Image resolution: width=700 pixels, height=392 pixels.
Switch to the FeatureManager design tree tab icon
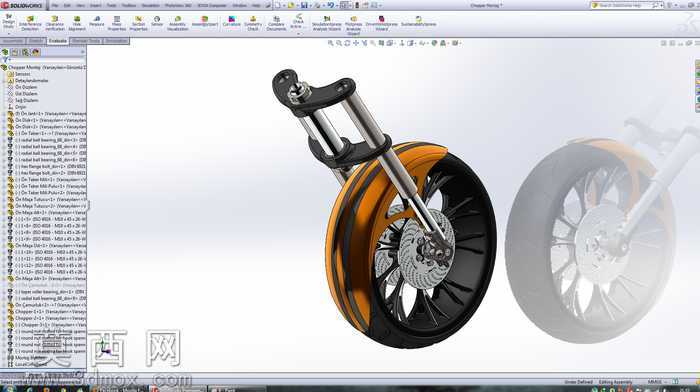(x=5, y=52)
